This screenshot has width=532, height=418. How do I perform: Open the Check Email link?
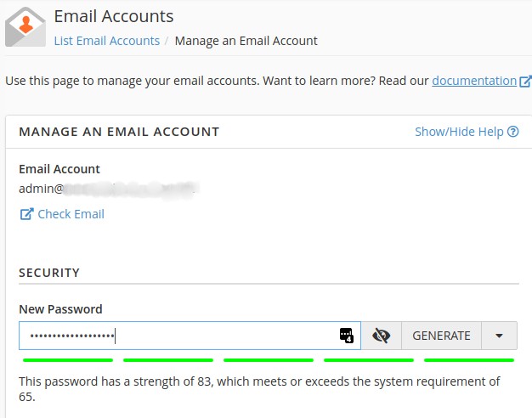tap(71, 214)
